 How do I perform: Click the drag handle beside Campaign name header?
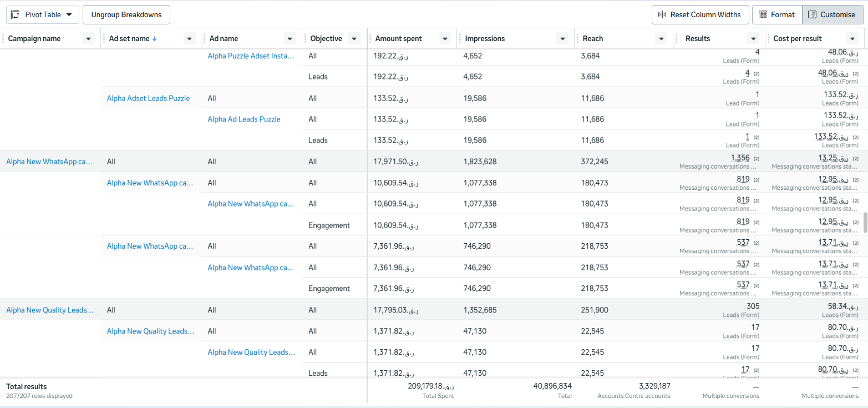[x=3, y=39]
